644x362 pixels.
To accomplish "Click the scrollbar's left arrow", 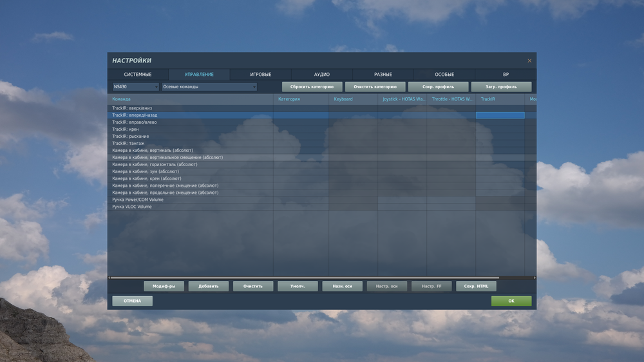I will (x=109, y=278).
